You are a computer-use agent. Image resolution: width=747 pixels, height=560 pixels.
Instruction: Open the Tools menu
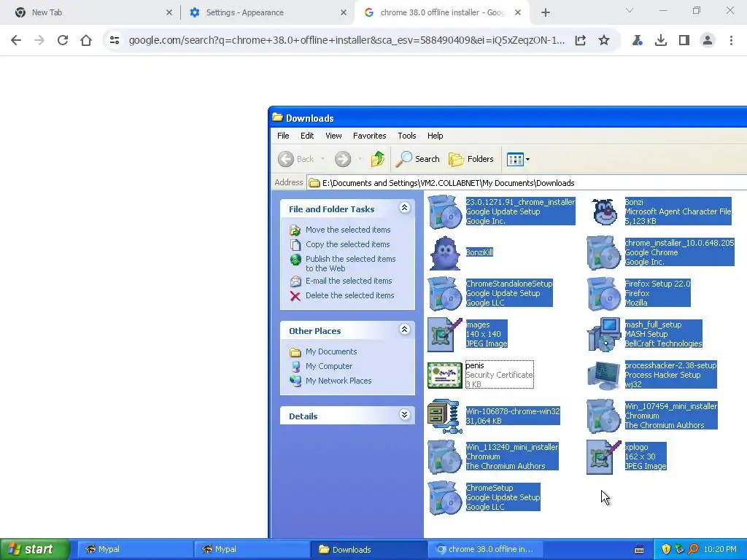click(407, 136)
